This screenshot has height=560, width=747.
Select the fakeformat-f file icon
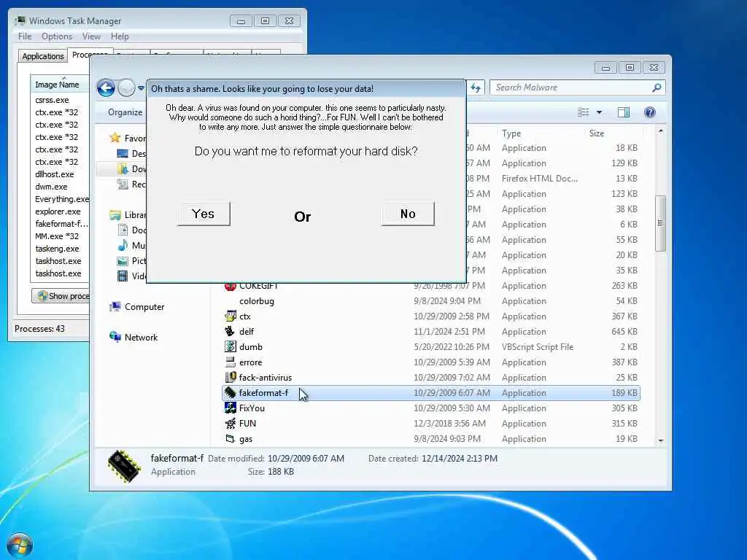pos(231,392)
